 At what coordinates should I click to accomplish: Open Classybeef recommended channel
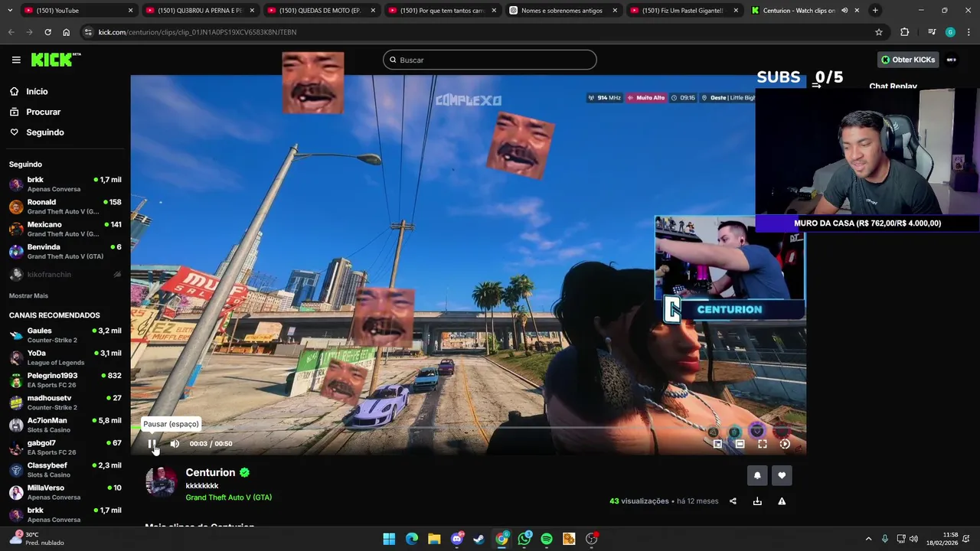[65, 470]
